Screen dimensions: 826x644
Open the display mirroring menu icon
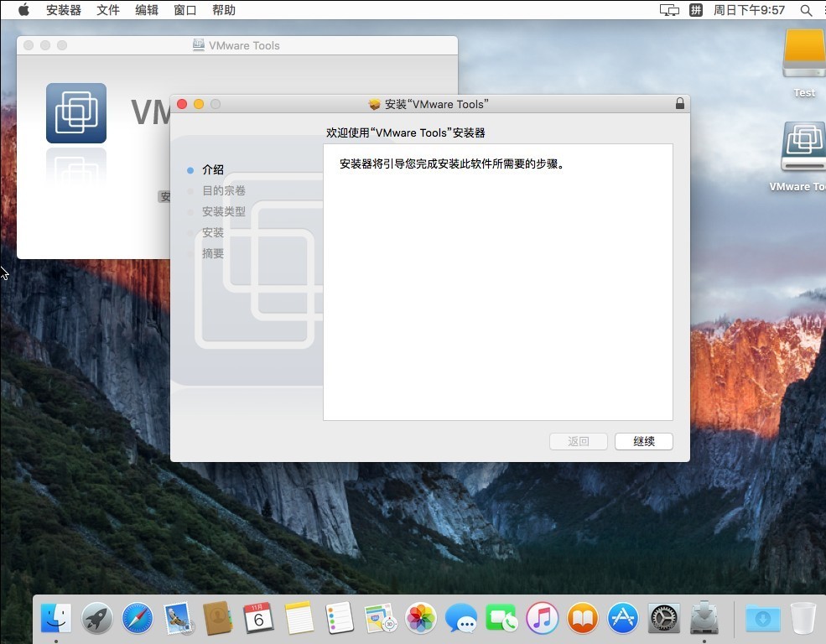pos(669,10)
